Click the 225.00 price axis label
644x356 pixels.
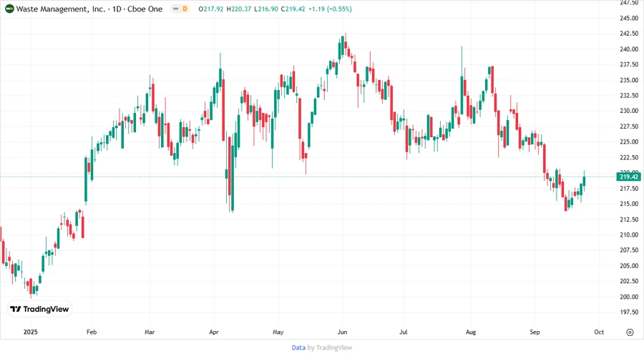629,142
